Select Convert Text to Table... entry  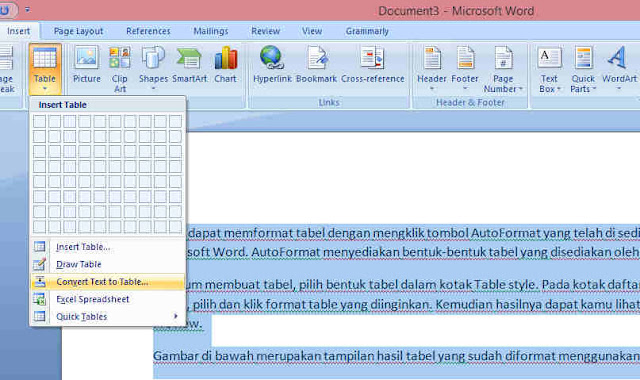click(x=108, y=282)
